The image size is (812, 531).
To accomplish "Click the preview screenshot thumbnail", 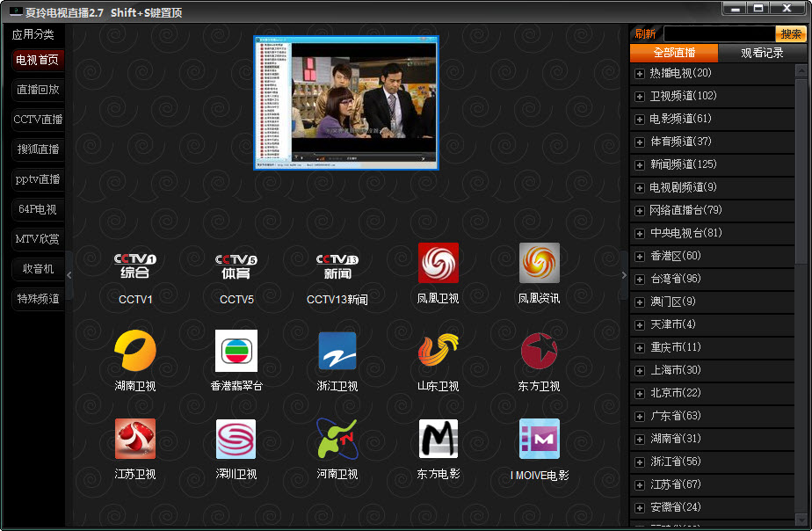I will click(346, 103).
